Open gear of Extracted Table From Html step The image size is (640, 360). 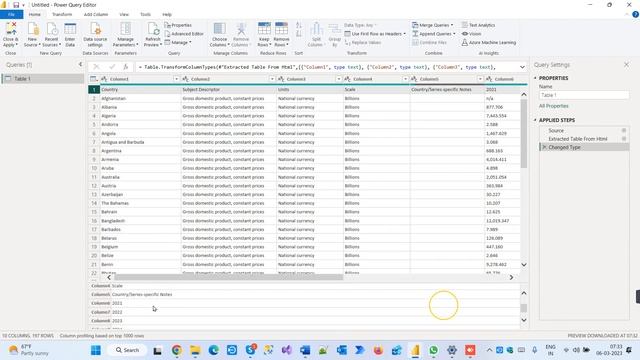pos(624,139)
